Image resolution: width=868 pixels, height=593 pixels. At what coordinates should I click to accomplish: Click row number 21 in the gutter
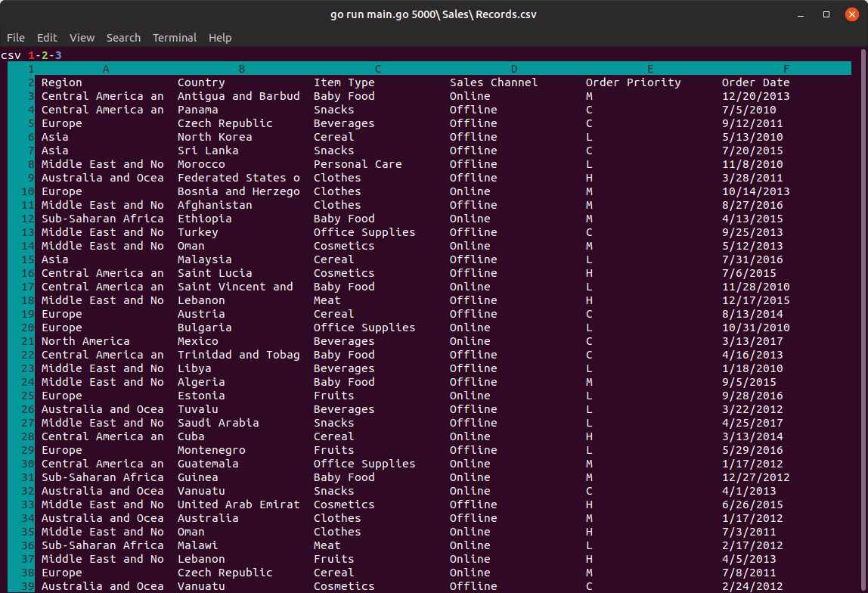[x=28, y=341]
